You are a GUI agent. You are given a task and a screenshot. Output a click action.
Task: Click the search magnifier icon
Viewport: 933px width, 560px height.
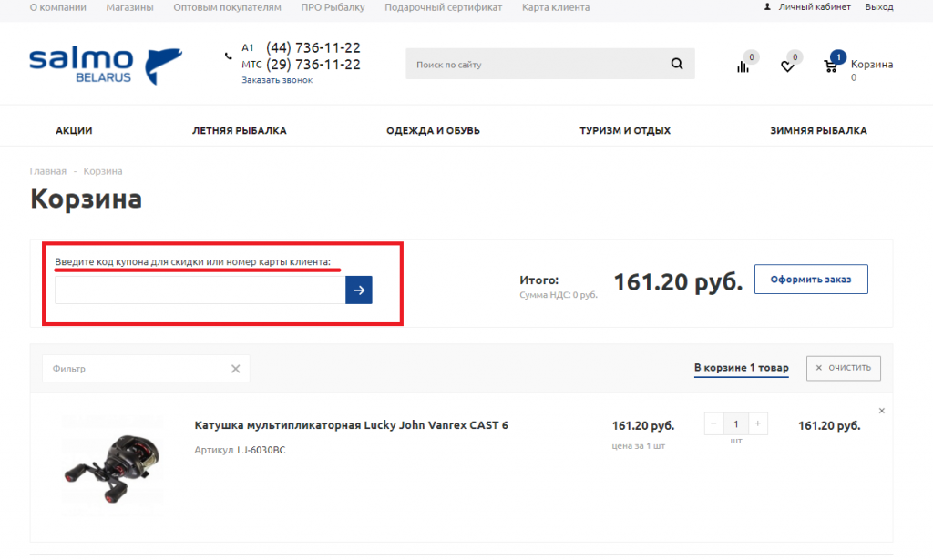tap(677, 64)
